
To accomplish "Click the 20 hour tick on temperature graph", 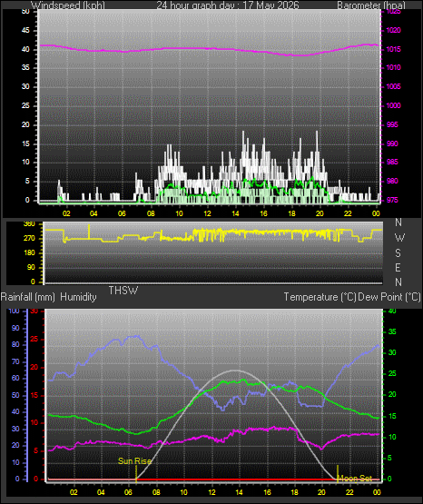I will [x=321, y=492].
